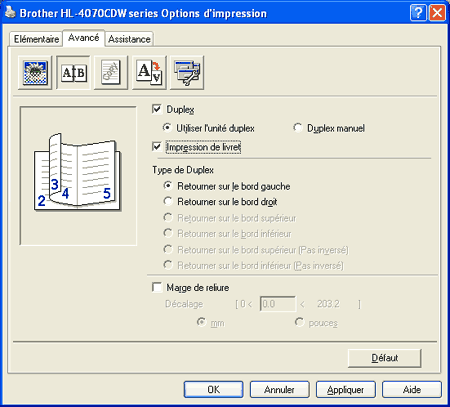Choose Retourner sur le bord droit
This screenshot has width=450, height=407.
168,201
